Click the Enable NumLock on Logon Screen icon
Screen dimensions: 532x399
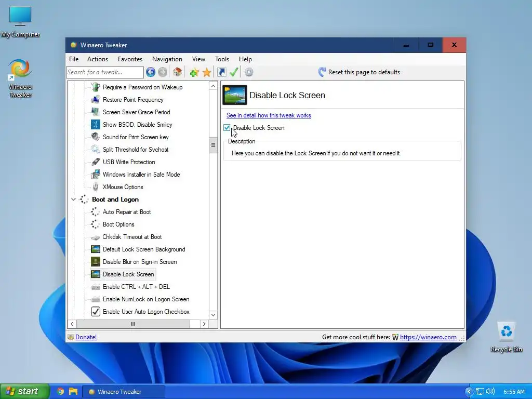(96, 299)
